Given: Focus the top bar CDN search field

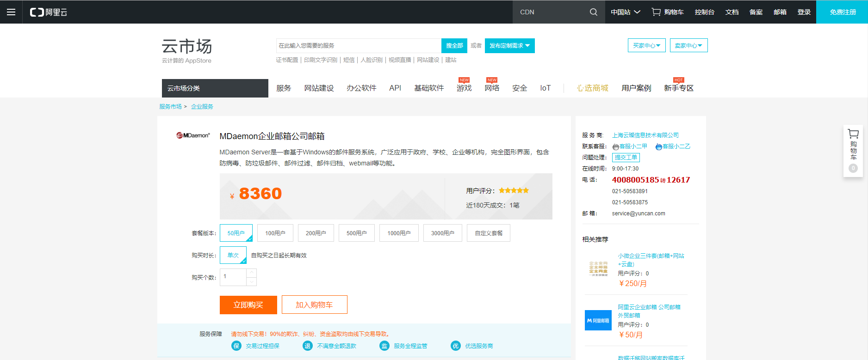Looking at the screenshot, I should click(x=551, y=12).
